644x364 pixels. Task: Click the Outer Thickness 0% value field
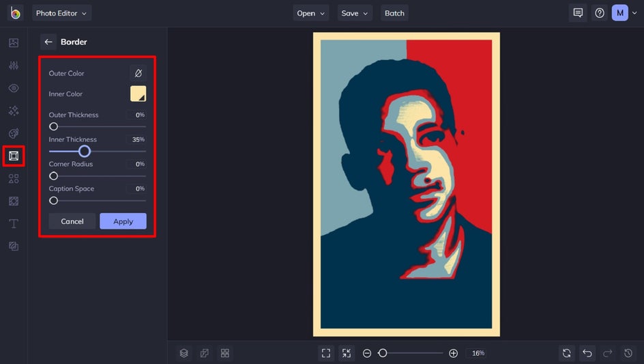tap(136, 115)
